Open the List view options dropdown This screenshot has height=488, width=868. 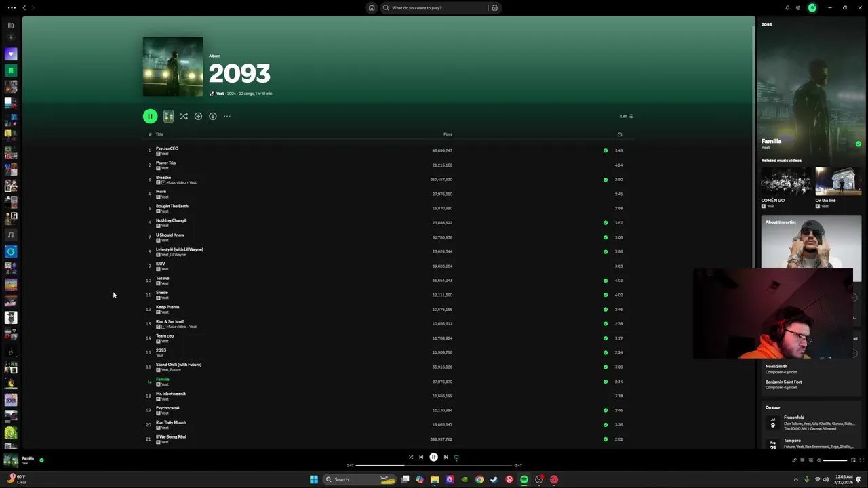tap(627, 116)
